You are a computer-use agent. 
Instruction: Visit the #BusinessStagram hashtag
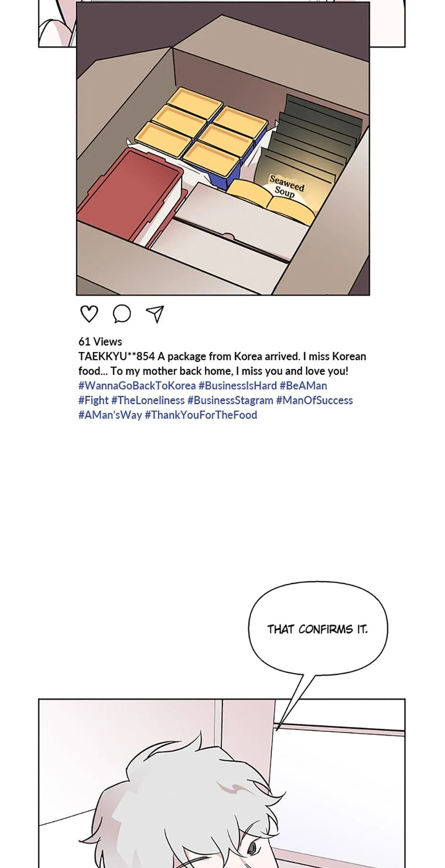(x=231, y=400)
